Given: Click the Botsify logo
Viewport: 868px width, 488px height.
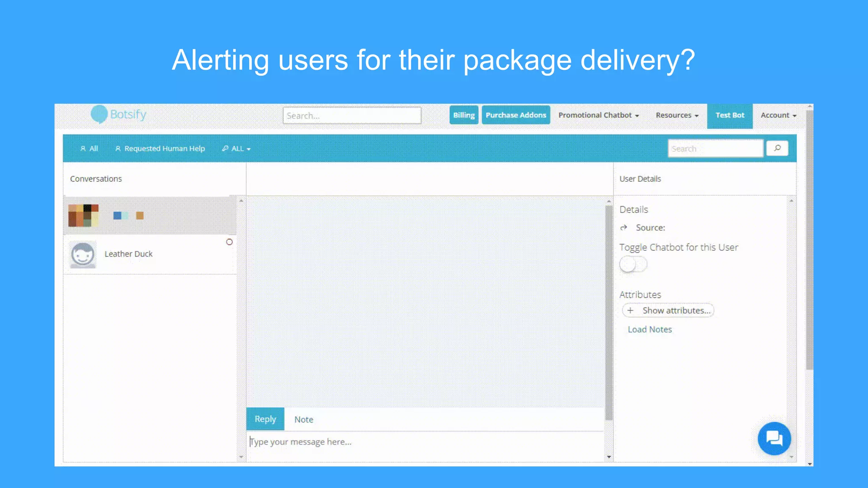Looking at the screenshot, I should 119,114.
